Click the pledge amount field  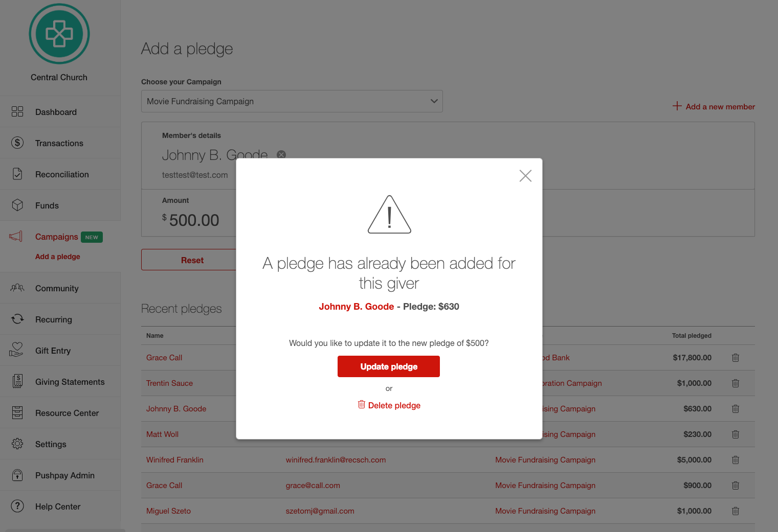click(x=194, y=220)
